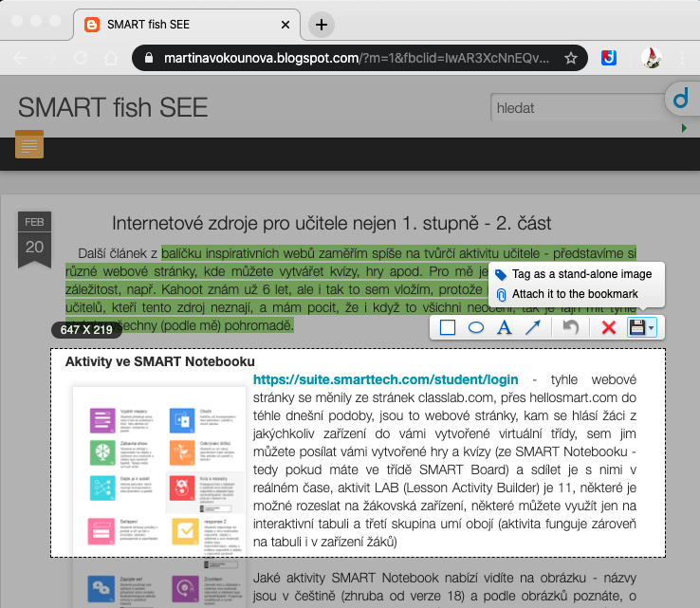700x608 pixels.
Task: Click the SMART fish SEE blog title
Action: pyautogui.click(x=113, y=107)
